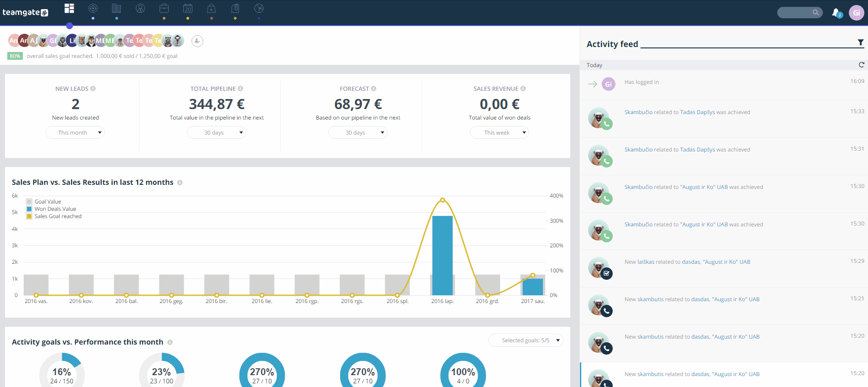The width and height of the screenshot is (868, 387).
Task: Expand the 'Selected goals: 5/5' dropdown
Action: click(x=526, y=340)
